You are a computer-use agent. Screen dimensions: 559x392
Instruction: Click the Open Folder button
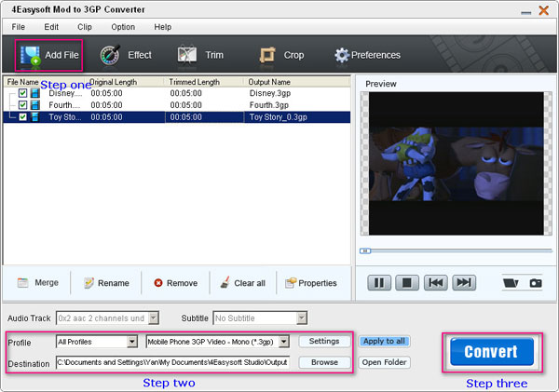(384, 362)
